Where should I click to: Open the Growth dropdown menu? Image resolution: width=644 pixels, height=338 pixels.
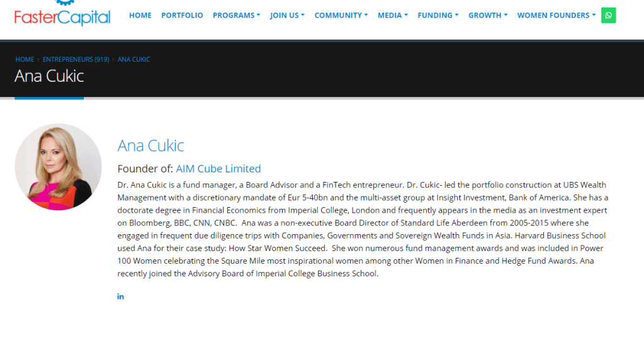[487, 15]
